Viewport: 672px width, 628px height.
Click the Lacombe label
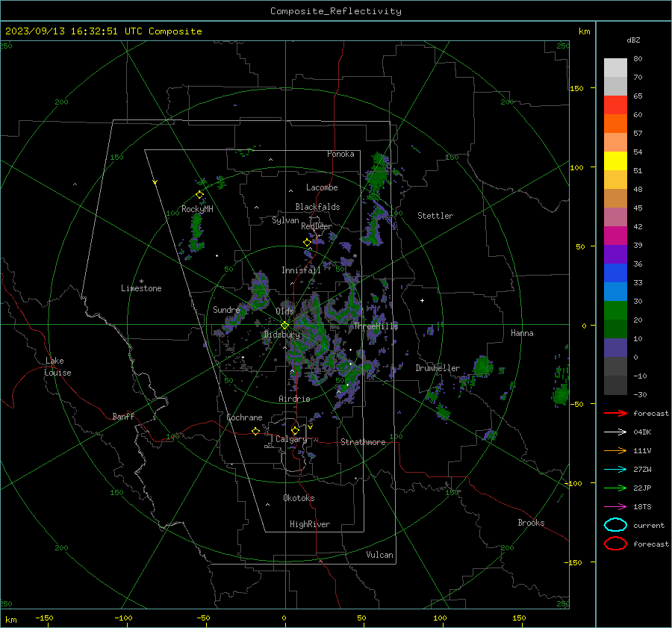point(322,187)
